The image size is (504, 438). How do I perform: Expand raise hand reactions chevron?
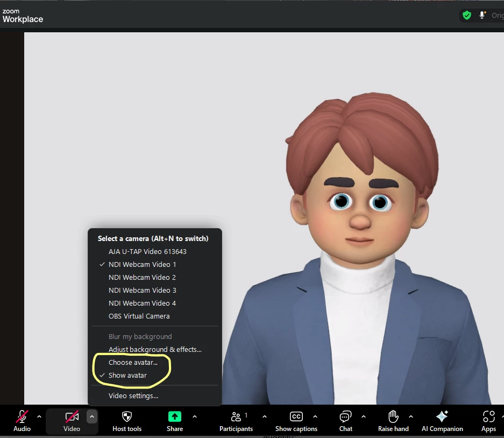[x=411, y=417]
